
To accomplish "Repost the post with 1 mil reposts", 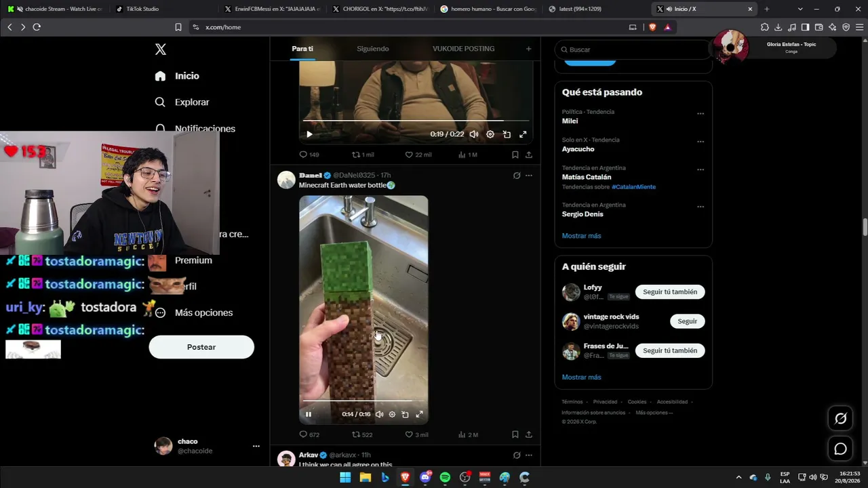I will [363, 155].
